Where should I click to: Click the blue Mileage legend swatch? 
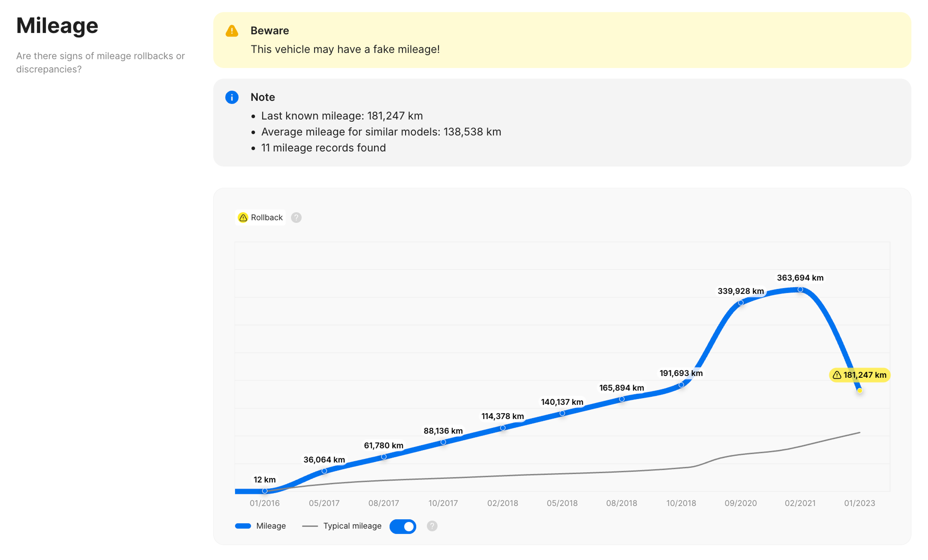coord(243,526)
